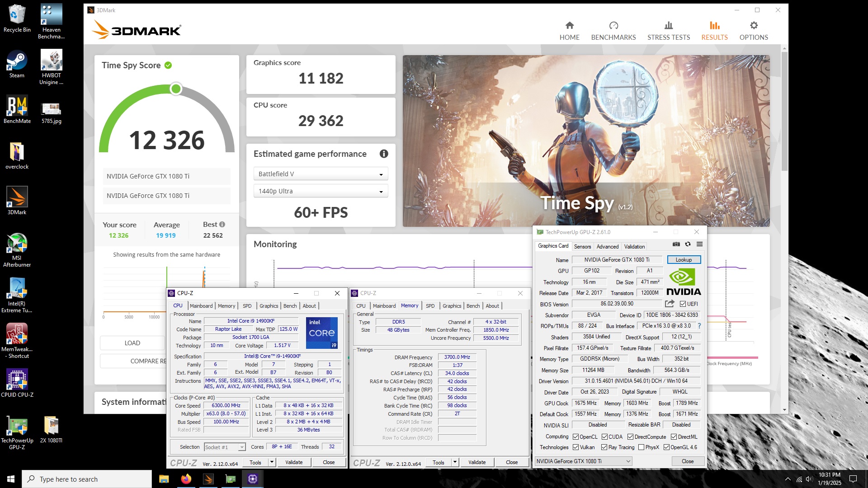Expand Tools dropdown arrow in left CPU-Z window

272,462
